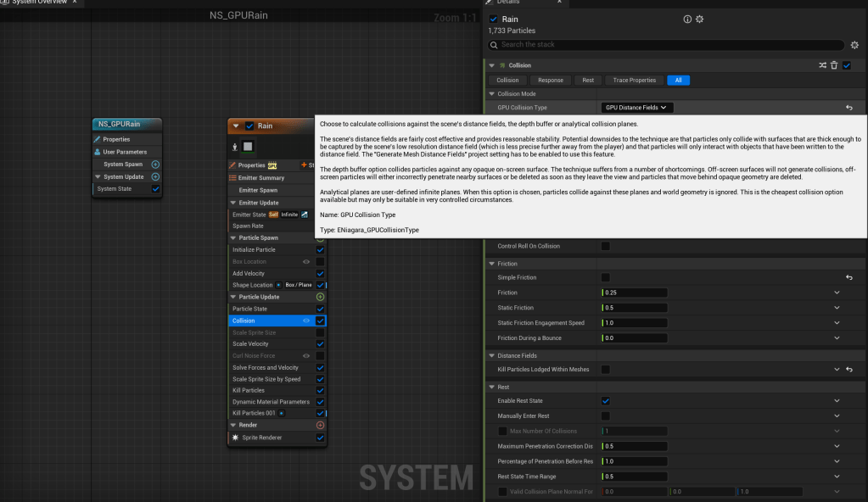Image resolution: width=868 pixels, height=502 pixels.
Task: Add module to Particle Update with plus
Action: pos(320,297)
